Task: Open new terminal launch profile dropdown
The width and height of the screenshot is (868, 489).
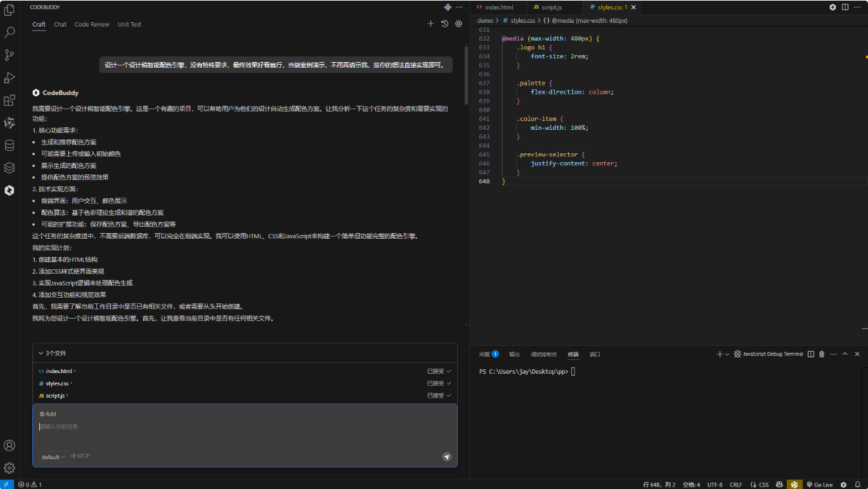Action: [727, 354]
